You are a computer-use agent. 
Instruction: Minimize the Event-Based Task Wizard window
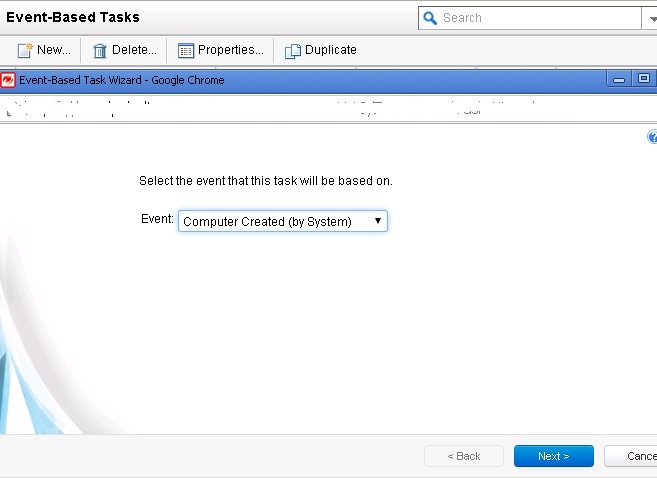[619, 79]
